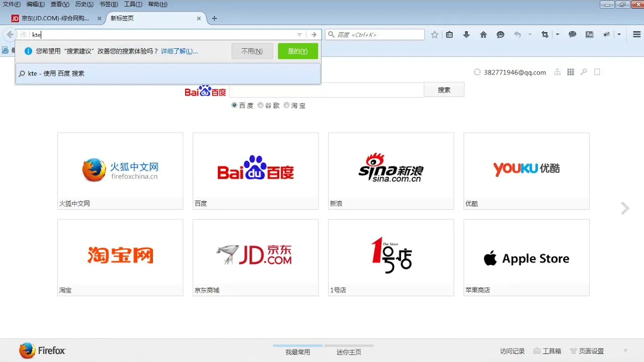Switch to the 新标签页 tab
Image resolution: width=644 pixels, height=362 pixels.
[x=155, y=18]
